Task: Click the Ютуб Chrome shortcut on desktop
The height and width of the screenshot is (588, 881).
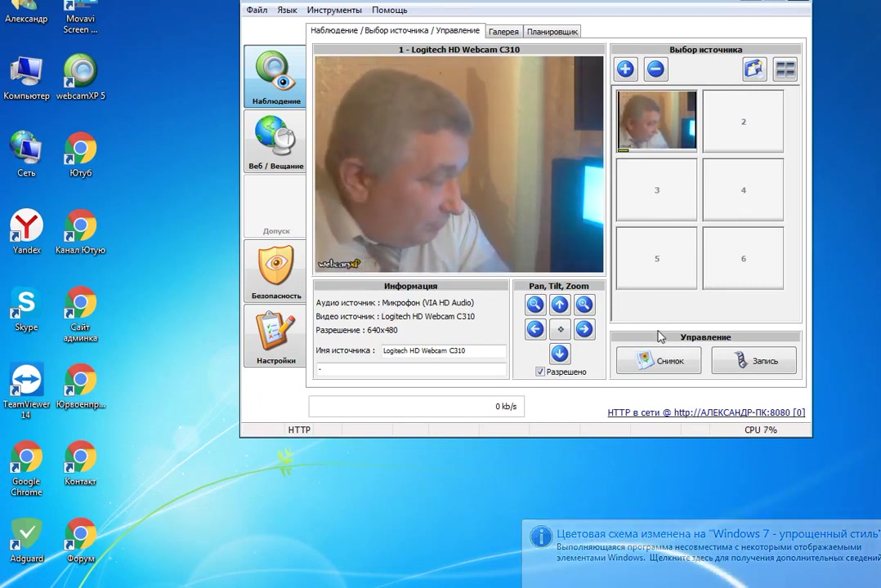Action: point(80,154)
